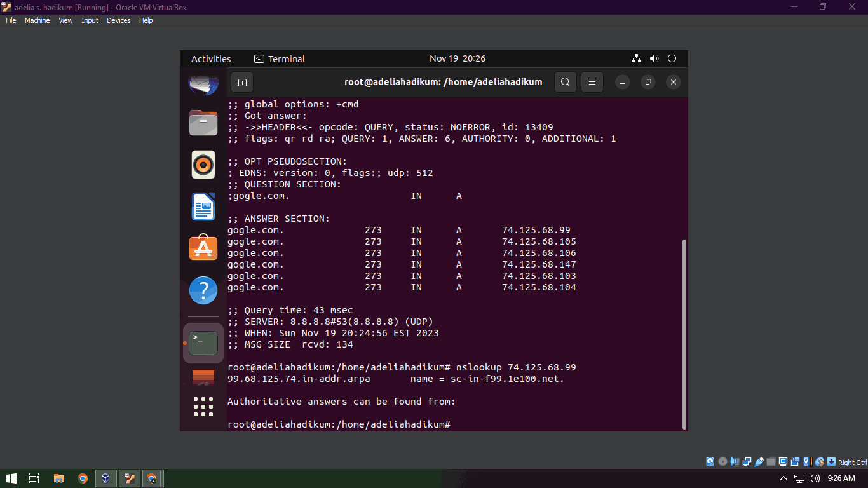868x488 pixels.
Task: Open the VirtualBox Machine menu
Action: click(x=37, y=20)
